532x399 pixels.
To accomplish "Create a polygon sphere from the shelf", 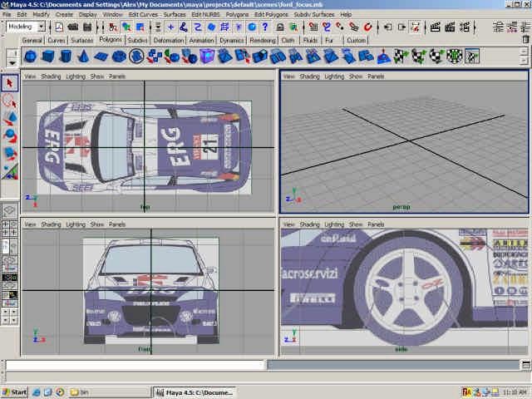I will (x=30, y=57).
